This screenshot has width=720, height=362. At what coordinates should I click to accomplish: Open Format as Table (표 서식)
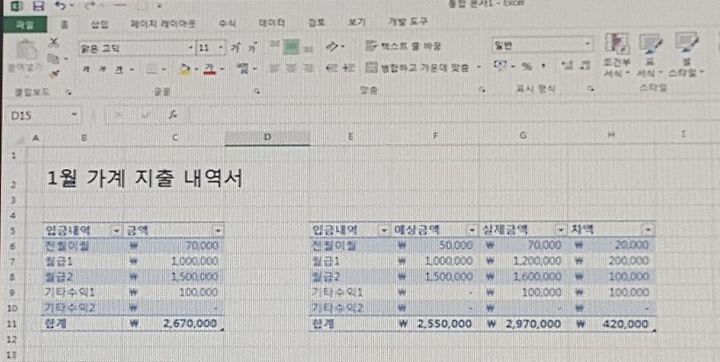(x=650, y=55)
